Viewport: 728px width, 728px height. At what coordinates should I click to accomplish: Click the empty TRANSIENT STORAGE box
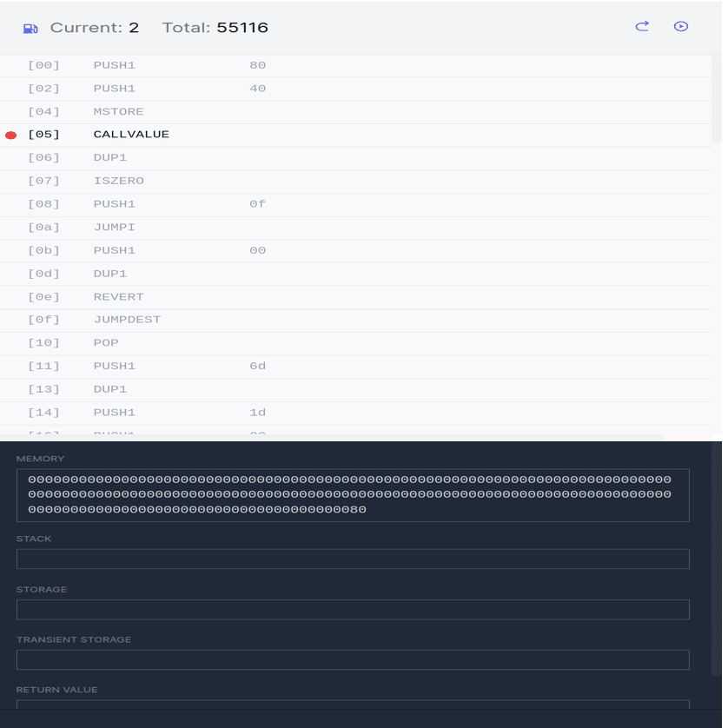(x=353, y=659)
